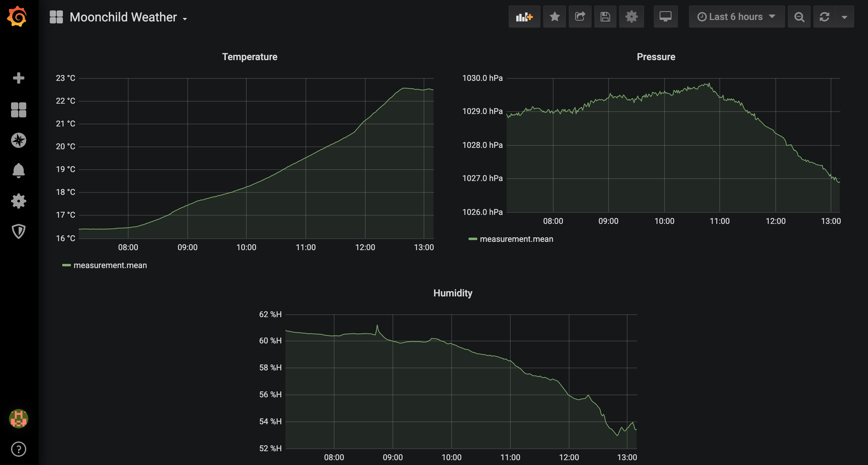Click the Grafana logo home icon
Screen dimensions: 868x465
pyautogui.click(x=17, y=17)
